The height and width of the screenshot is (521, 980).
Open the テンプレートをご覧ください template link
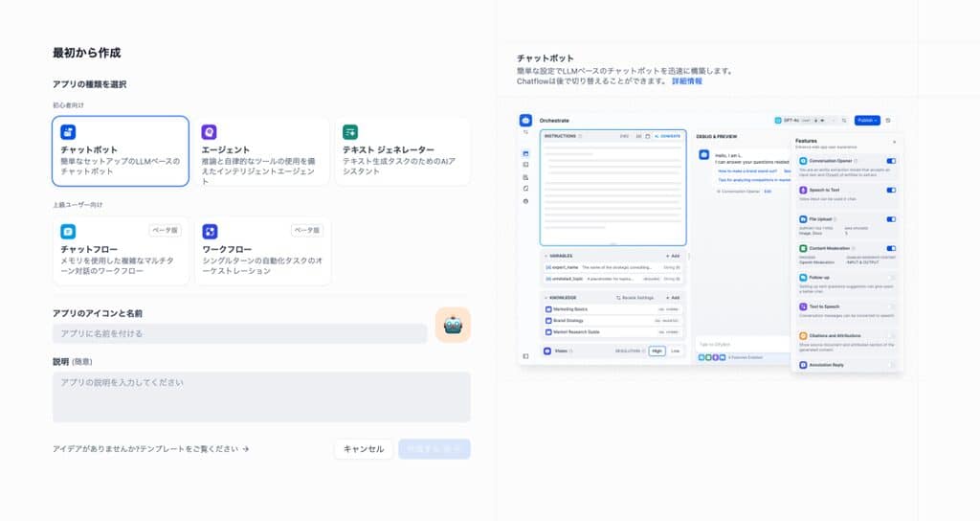pos(150,449)
